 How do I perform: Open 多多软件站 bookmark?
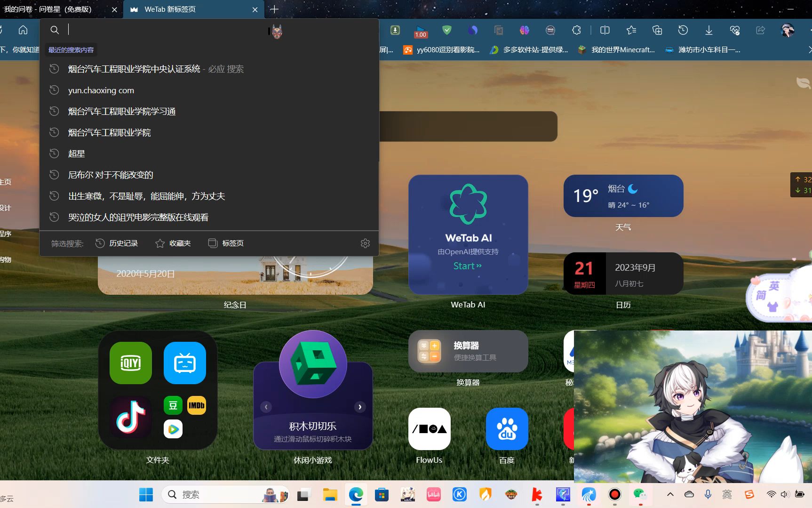pyautogui.click(x=529, y=50)
